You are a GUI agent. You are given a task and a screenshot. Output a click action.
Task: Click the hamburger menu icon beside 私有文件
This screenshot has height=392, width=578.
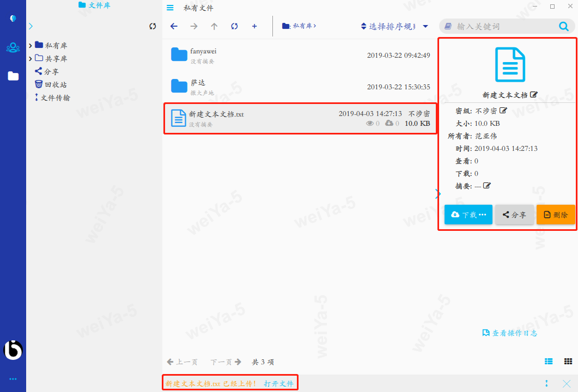[x=170, y=8]
